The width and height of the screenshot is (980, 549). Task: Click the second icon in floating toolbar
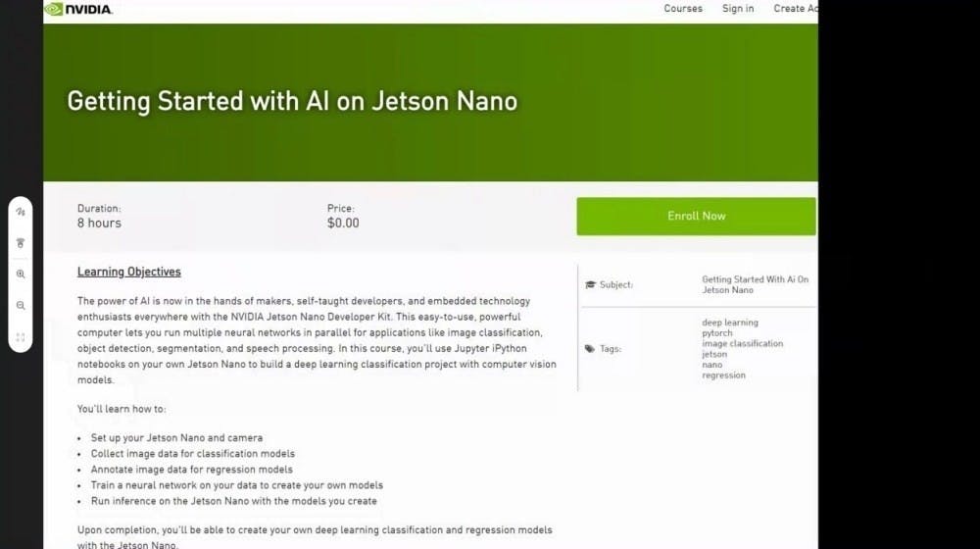pos(21,243)
